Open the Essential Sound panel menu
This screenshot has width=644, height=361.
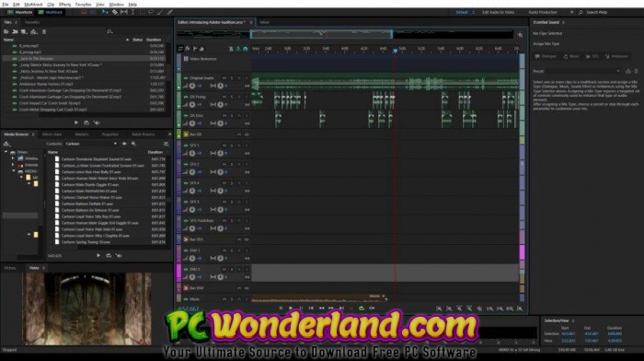coord(563,22)
